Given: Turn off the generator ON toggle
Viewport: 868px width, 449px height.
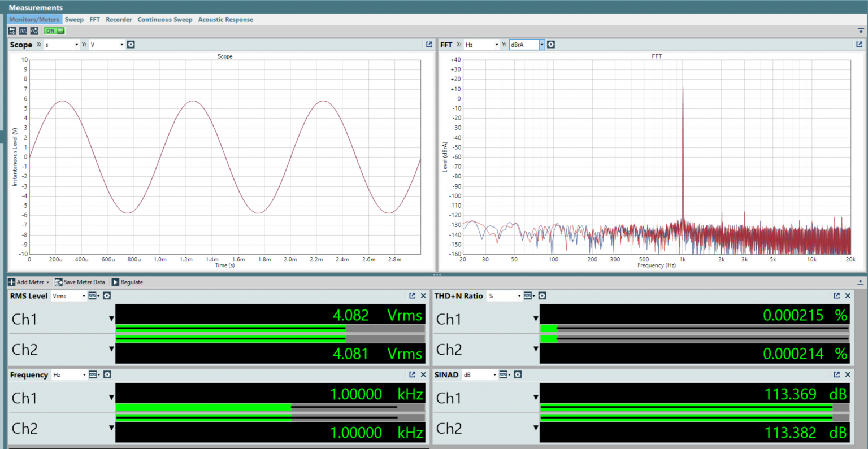Looking at the screenshot, I should pyautogui.click(x=54, y=30).
